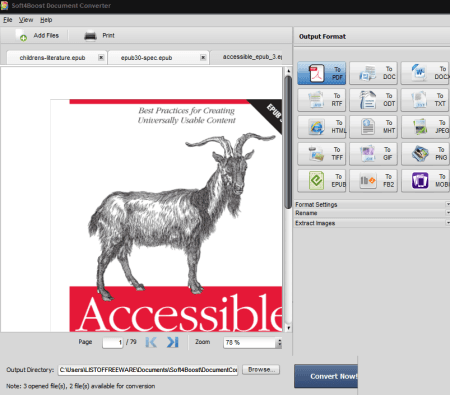Viewport: 450px width, 395px height.
Task: Set output to TIFF format
Action: coord(321,154)
